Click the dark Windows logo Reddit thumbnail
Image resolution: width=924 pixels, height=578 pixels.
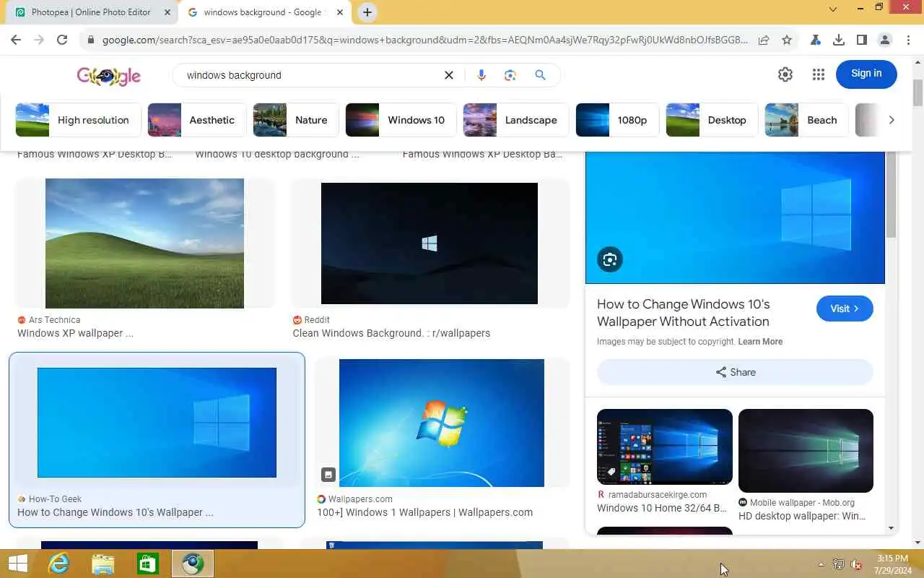[430, 243]
